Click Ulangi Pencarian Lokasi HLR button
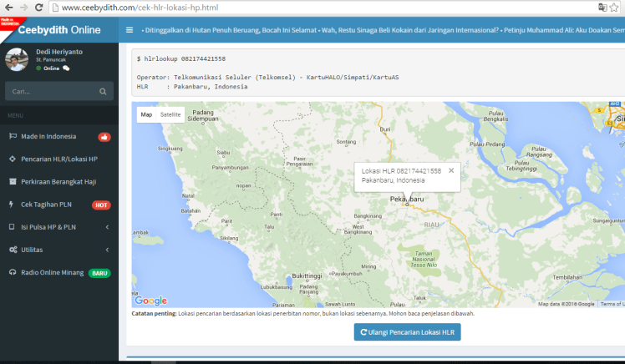 coord(407,331)
